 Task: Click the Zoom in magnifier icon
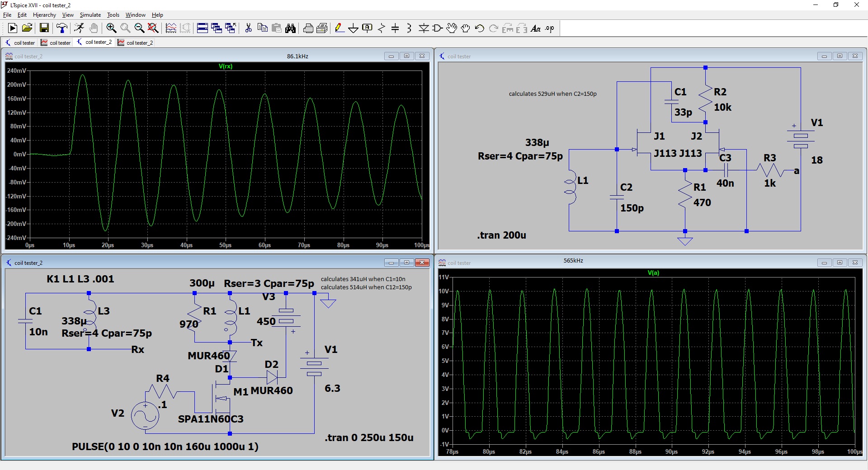point(111,28)
